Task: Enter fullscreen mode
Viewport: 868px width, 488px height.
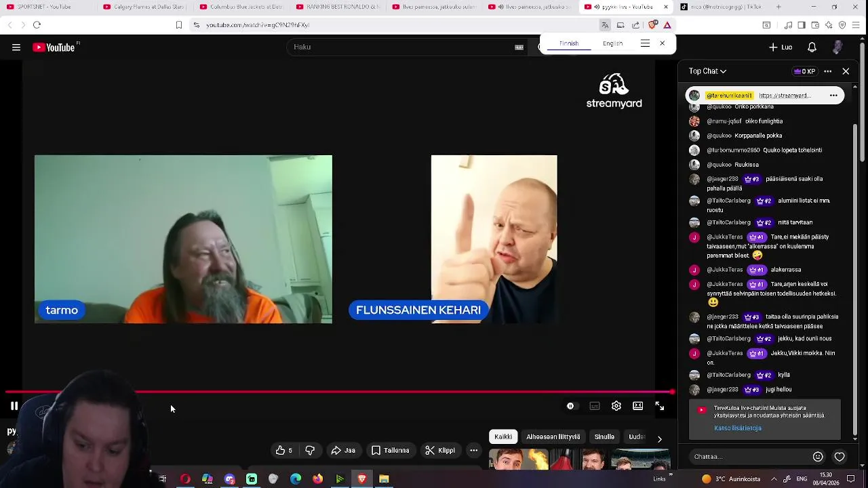Action: click(x=659, y=406)
